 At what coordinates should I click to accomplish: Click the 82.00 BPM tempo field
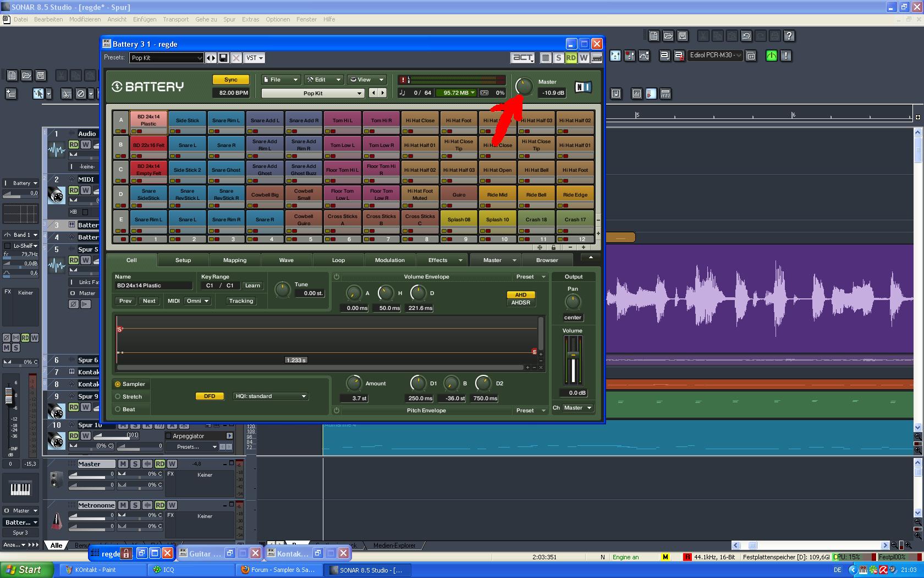tap(231, 93)
